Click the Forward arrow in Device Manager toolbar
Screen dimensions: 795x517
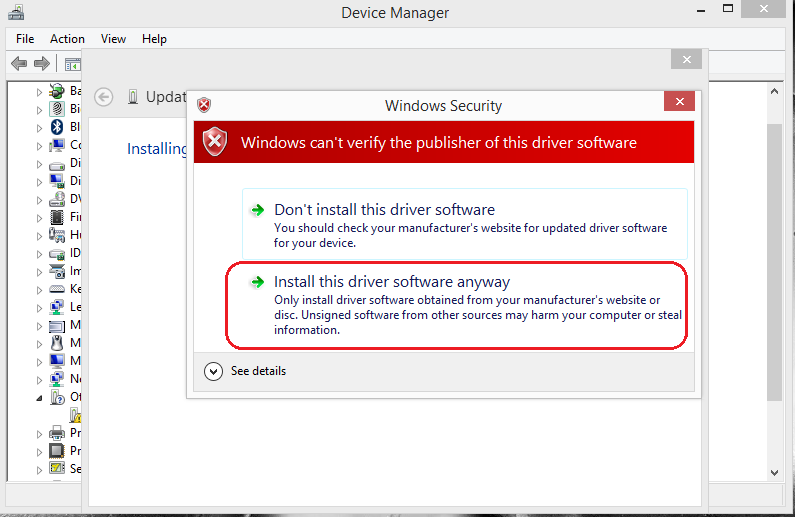(42, 63)
